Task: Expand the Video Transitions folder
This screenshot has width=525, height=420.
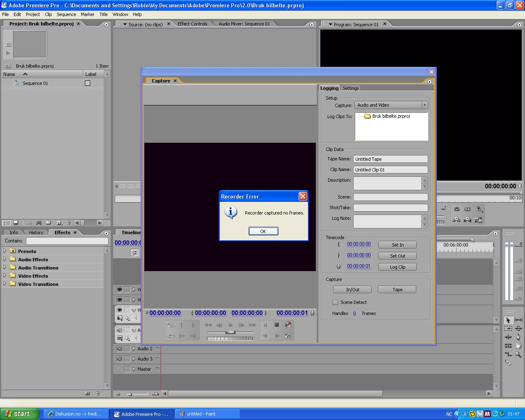Action: [x=5, y=284]
